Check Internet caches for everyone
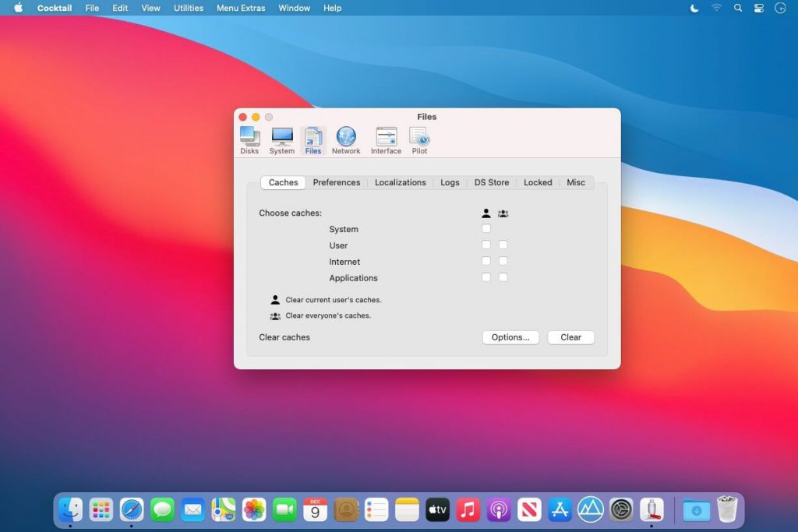This screenshot has width=798, height=532. pos(503,262)
